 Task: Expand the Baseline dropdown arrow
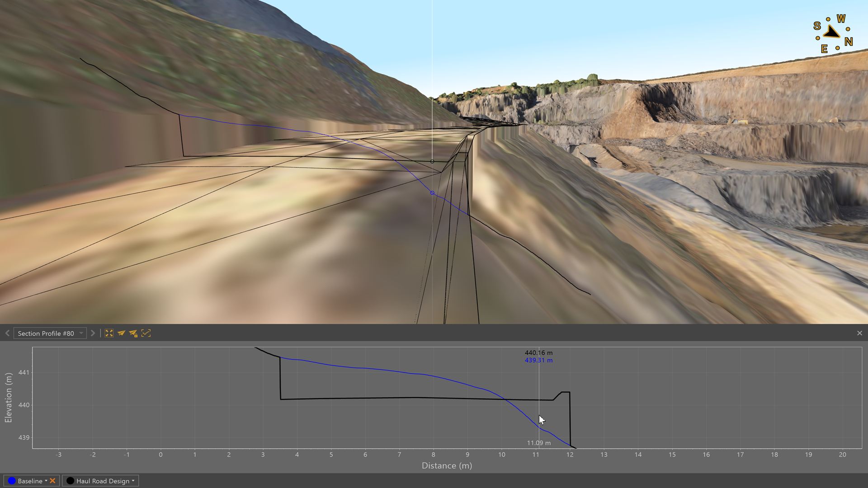(x=46, y=481)
